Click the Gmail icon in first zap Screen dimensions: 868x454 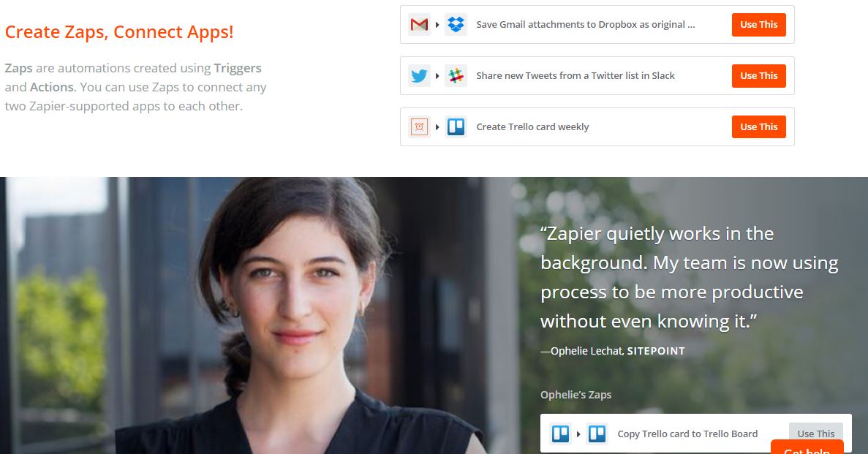coord(419,25)
